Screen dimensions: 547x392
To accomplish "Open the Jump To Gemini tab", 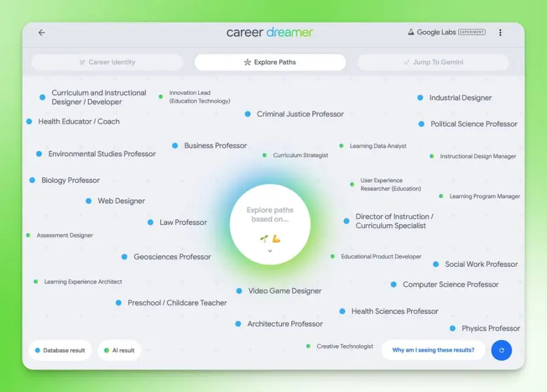I will (433, 62).
